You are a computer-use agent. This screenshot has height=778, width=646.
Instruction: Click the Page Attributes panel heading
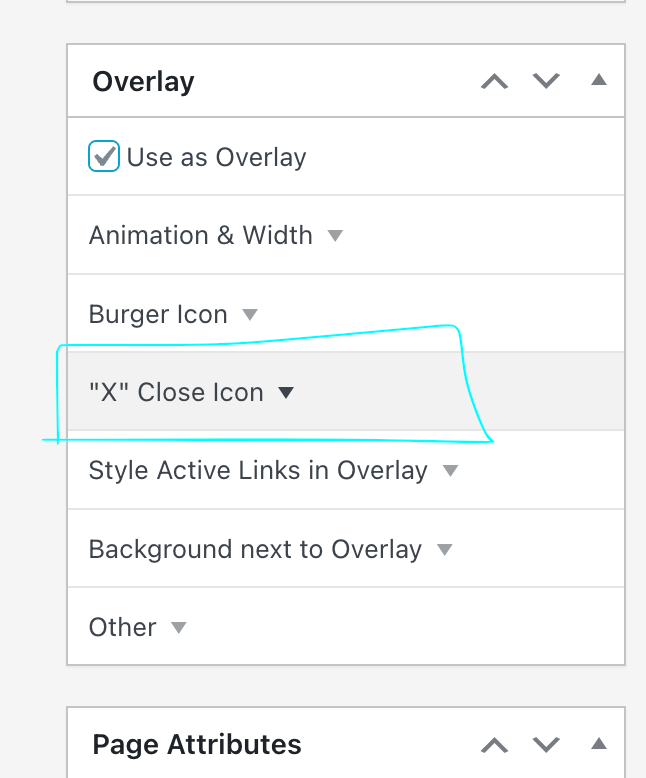click(197, 744)
